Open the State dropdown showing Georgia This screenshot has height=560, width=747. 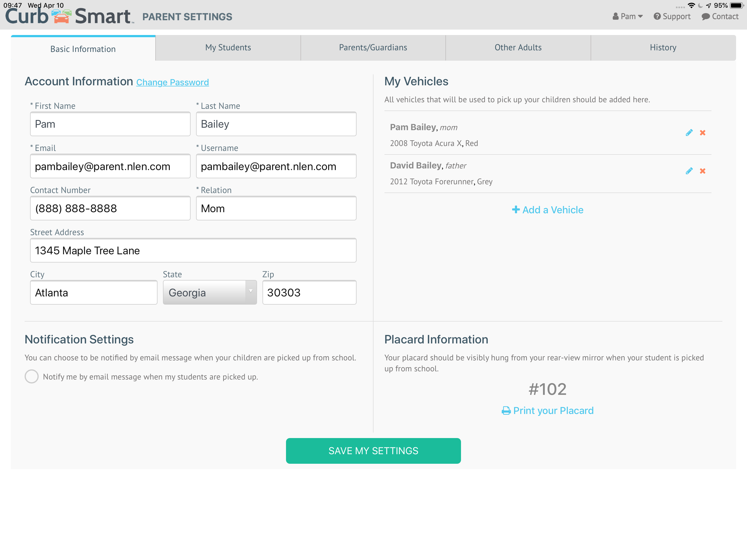210,292
